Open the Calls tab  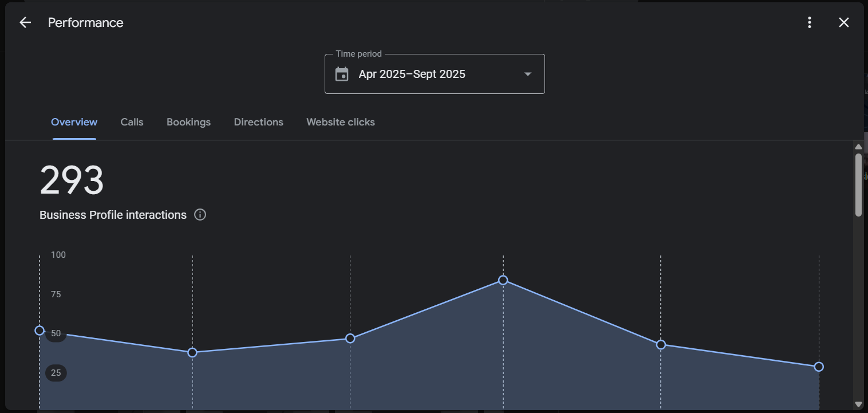tap(132, 122)
